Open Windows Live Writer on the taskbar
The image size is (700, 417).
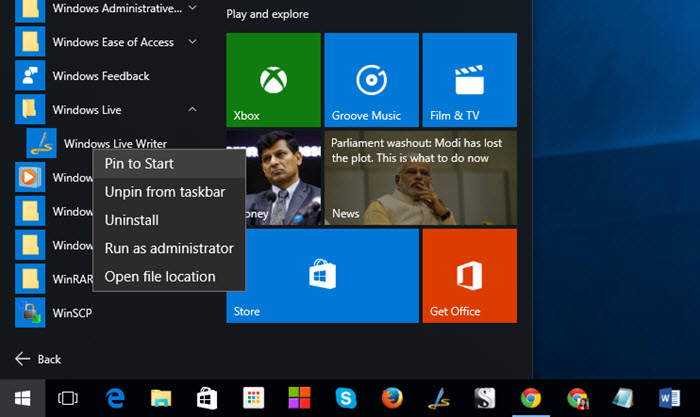click(x=439, y=398)
